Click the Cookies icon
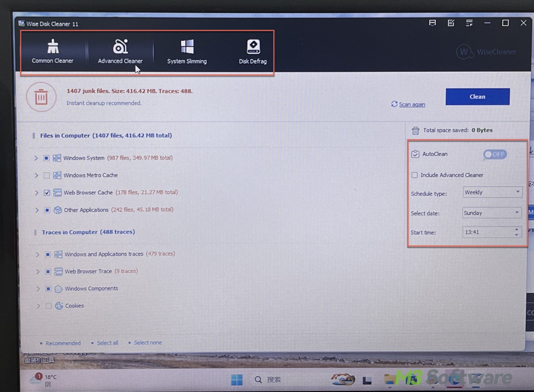The height and width of the screenshot is (392, 534). tap(59, 306)
